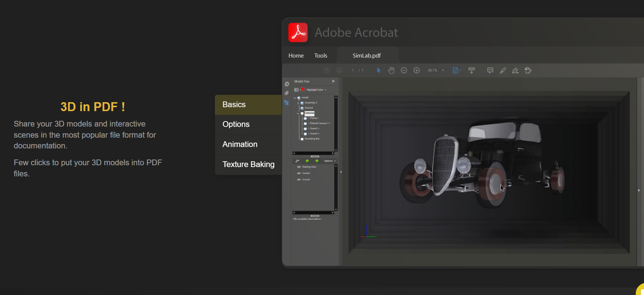Uncheck the Assembly-2 checkbox
The width and height of the screenshot is (644, 295).
point(302,103)
